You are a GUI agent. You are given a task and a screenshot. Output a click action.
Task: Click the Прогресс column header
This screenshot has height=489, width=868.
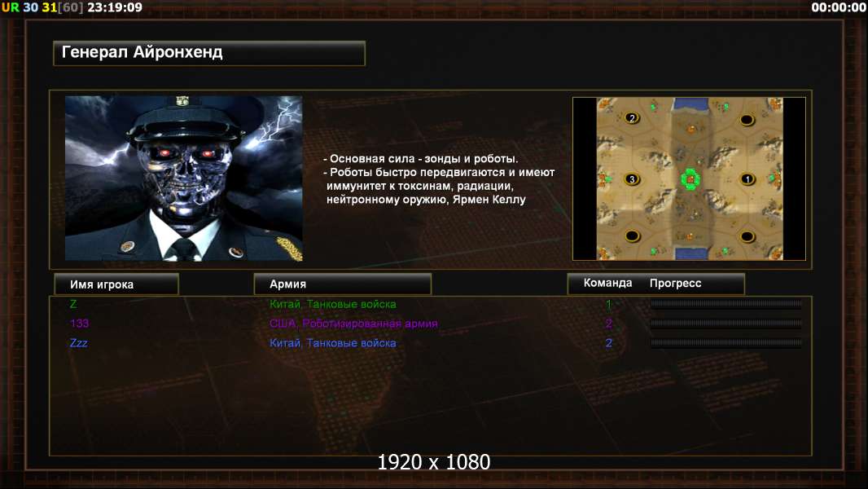coord(675,283)
